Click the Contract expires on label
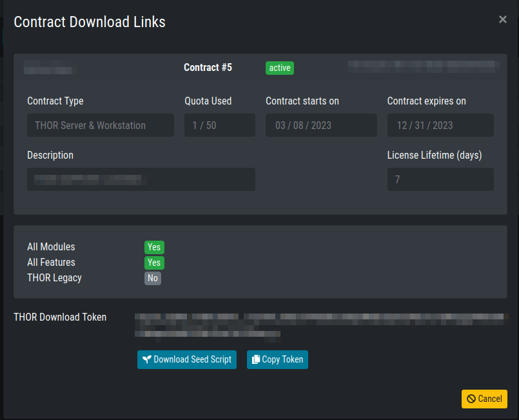 (427, 101)
